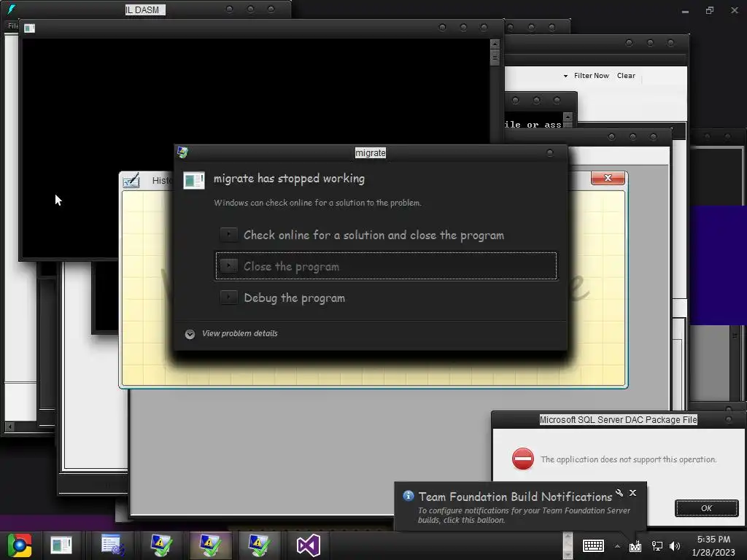
Task: Select 'Close the program' in migrate dialog
Action: [386, 266]
